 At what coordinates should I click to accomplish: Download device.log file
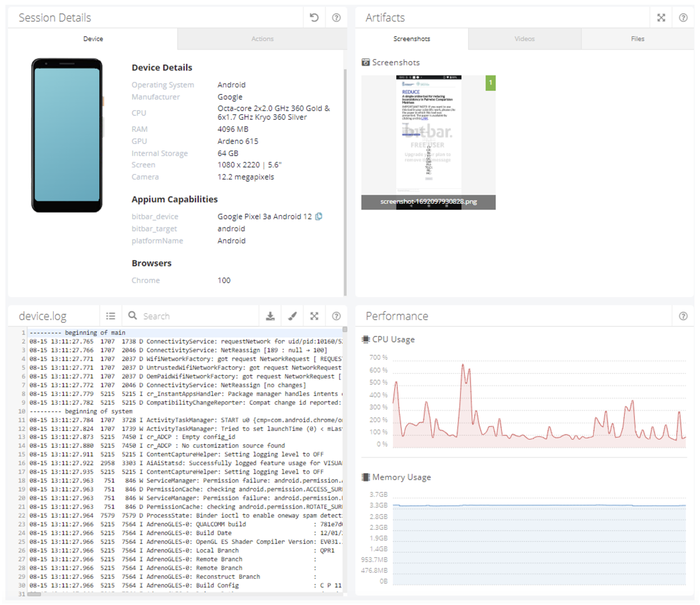point(270,316)
